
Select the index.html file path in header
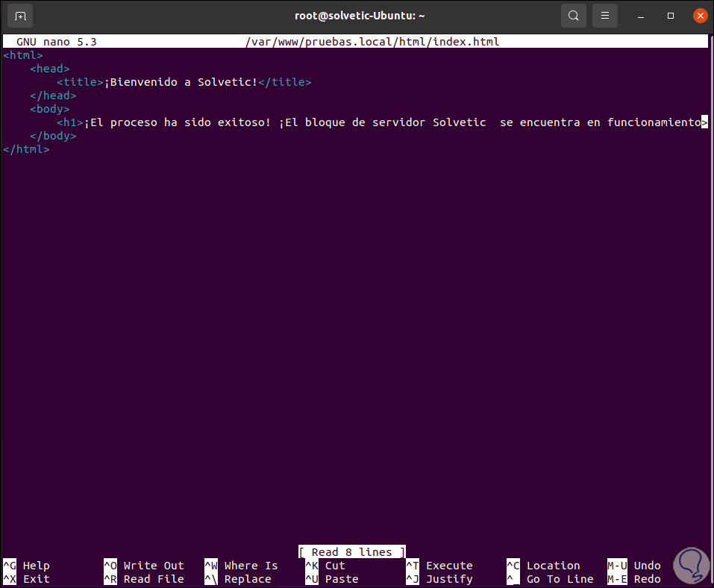(x=372, y=42)
